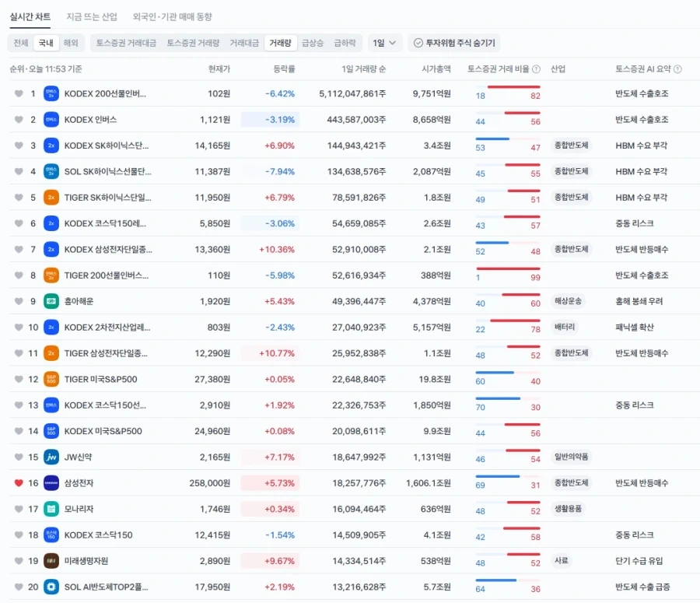Click the KODEX 코스닥150선물 logo icon
This screenshot has width=700, height=603.
[x=51, y=405]
